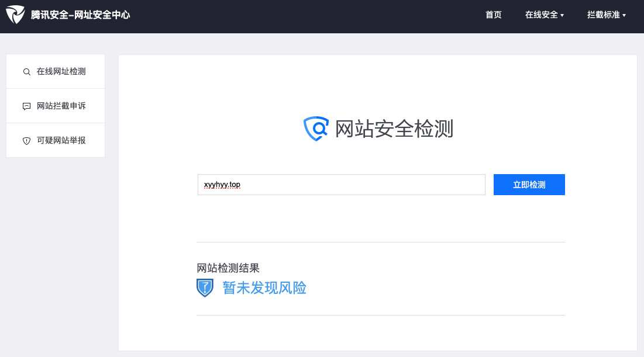Click the blue shield search logo
644x357 pixels.
316,129
